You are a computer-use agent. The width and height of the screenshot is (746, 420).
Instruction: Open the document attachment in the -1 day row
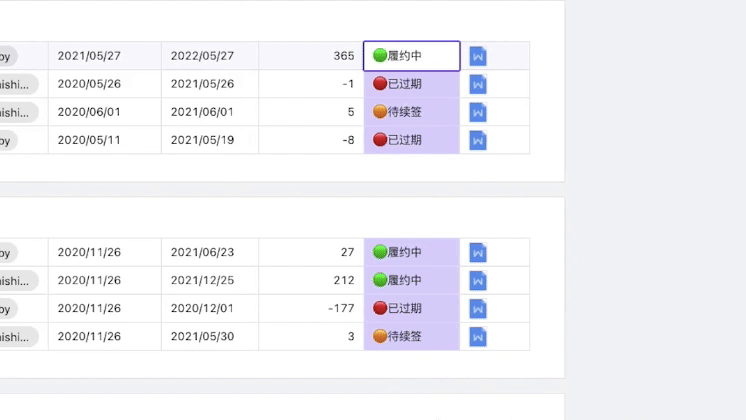click(x=478, y=84)
